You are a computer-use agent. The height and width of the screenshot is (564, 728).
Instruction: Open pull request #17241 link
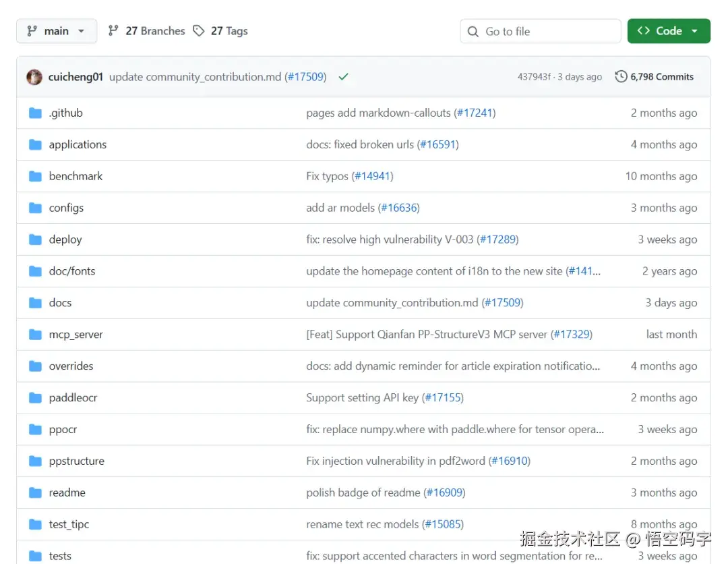click(475, 113)
